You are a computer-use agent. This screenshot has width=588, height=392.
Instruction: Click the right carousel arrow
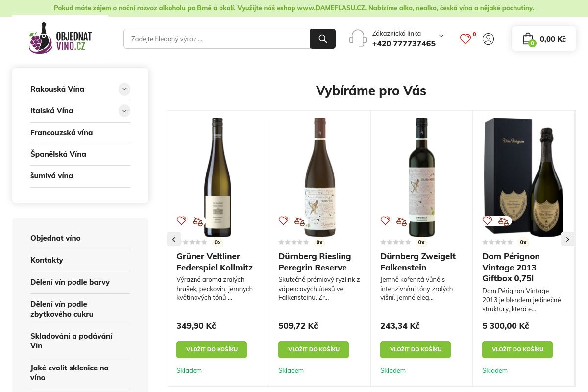pos(567,239)
